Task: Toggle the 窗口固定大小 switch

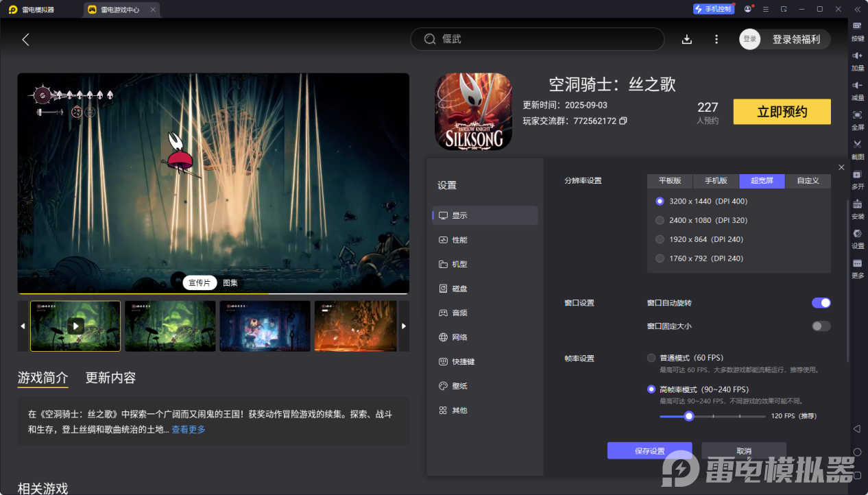Action: pos(821,326)
